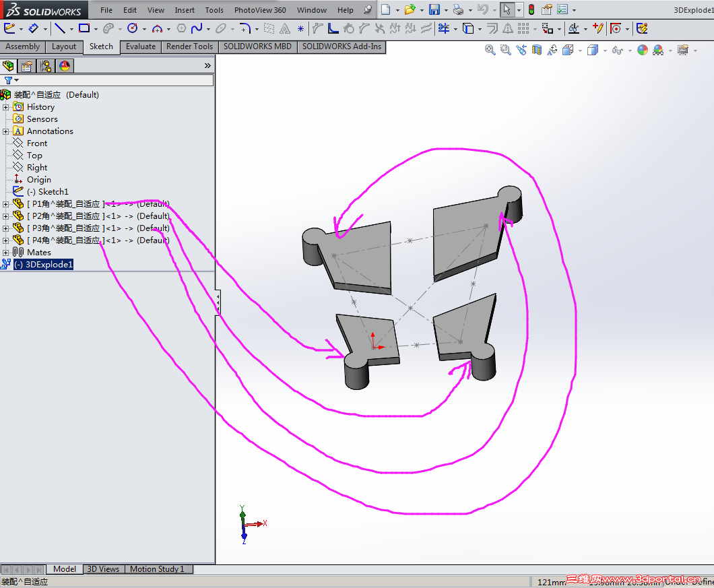Select the 3DExplode1 tree item
The image size is (714, 588).
coord(43,265)
